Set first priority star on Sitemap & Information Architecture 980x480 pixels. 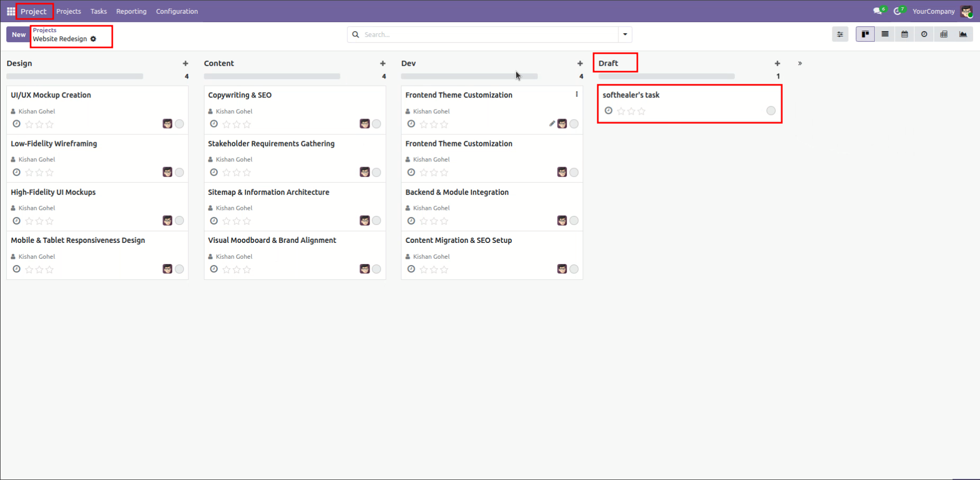click(x=226, y=221)
